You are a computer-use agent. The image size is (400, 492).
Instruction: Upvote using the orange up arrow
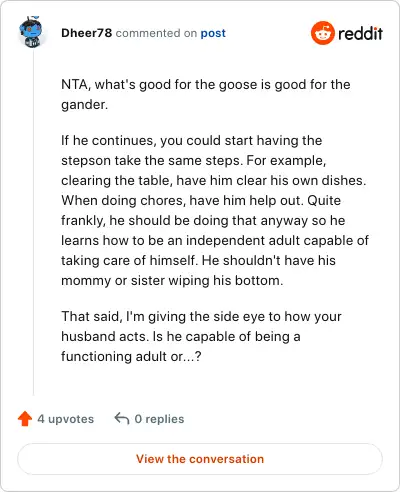pyautogui.click(x=25, y=419)
